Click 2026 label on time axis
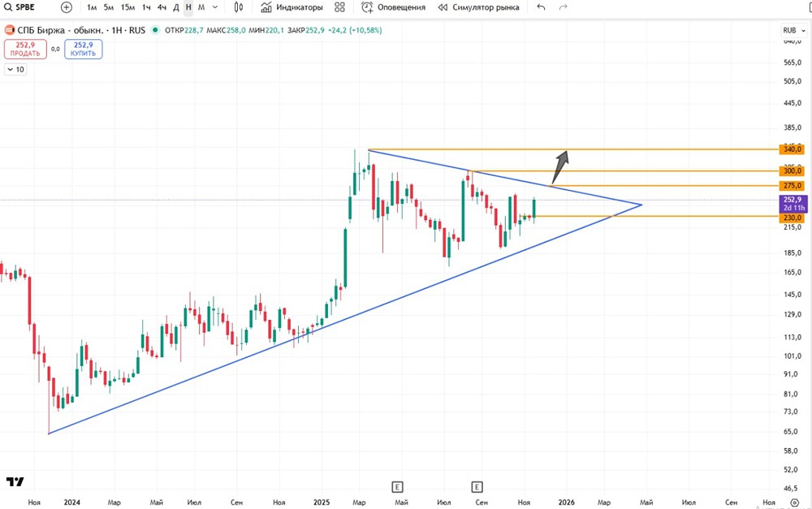Screen dimensions: 812x509 click(567, 503)
